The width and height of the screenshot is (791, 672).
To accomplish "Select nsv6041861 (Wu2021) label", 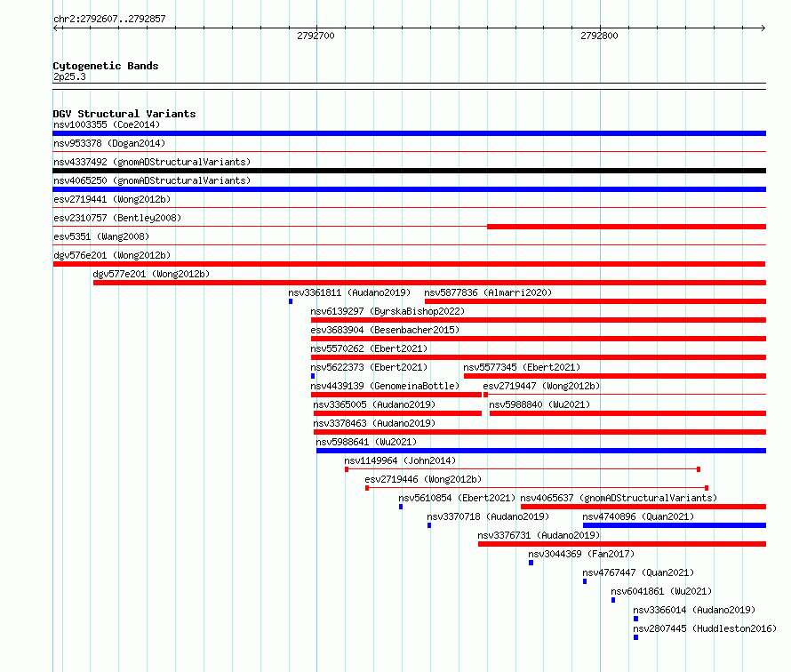I will click(661, 591).
